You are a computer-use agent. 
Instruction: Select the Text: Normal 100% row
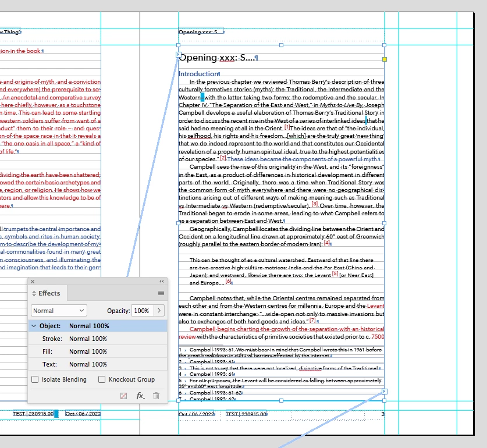pos(98,364)
